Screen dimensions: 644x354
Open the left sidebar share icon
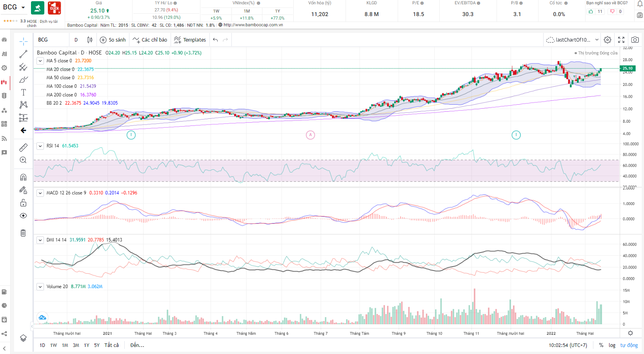point(4,334)
